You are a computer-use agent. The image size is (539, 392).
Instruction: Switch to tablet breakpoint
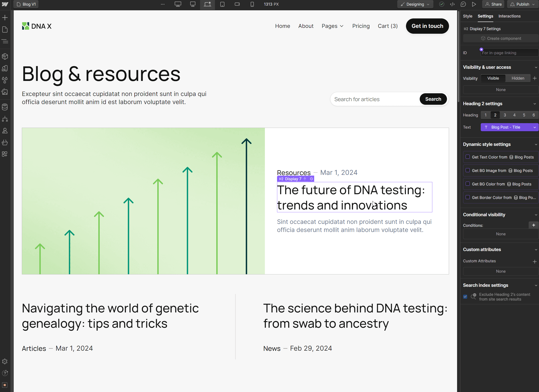pos(222,4)
